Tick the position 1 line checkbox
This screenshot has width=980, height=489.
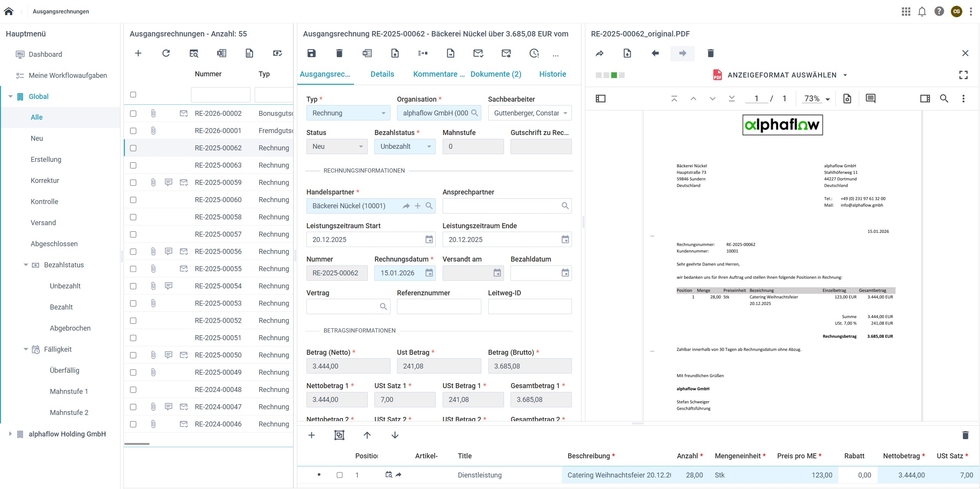[339, 475]
